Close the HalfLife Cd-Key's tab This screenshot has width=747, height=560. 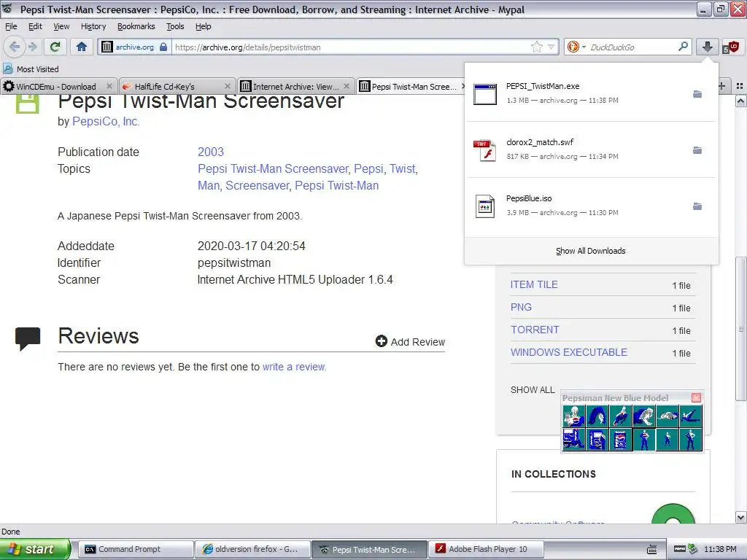(x=228, y=86)
